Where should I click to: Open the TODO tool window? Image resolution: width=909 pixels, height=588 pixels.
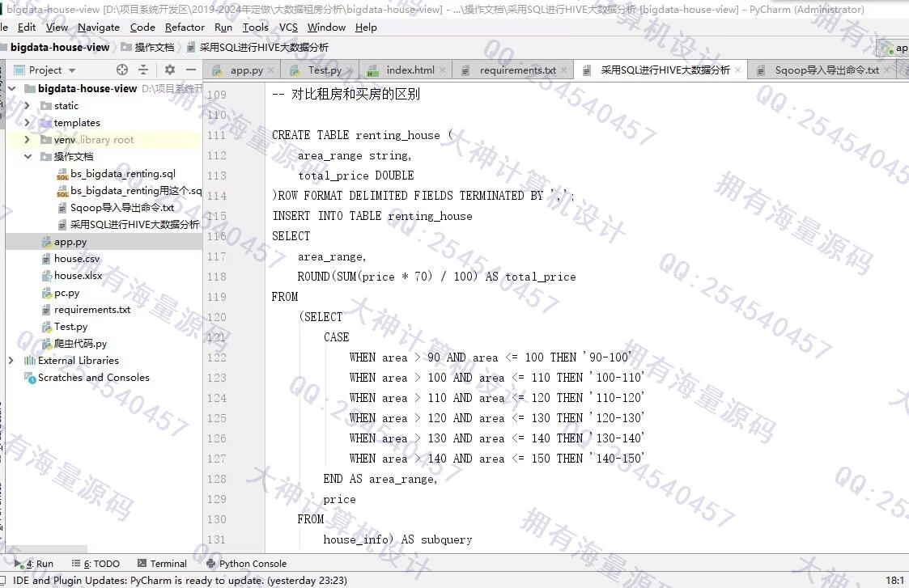96,564
